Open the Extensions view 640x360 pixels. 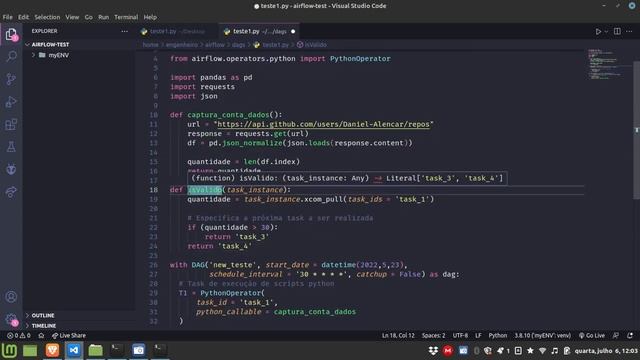pos(11,124)
